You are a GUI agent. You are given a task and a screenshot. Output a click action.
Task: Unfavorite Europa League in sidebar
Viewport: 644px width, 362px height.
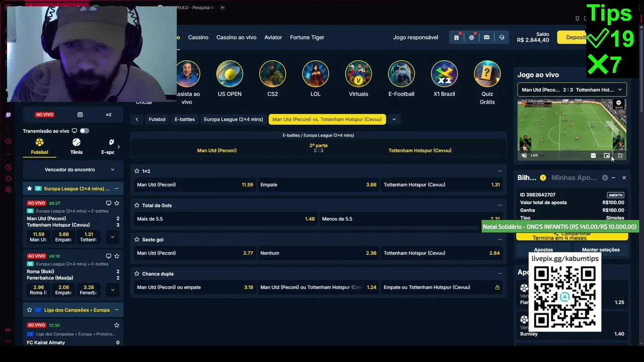point(29,189)
